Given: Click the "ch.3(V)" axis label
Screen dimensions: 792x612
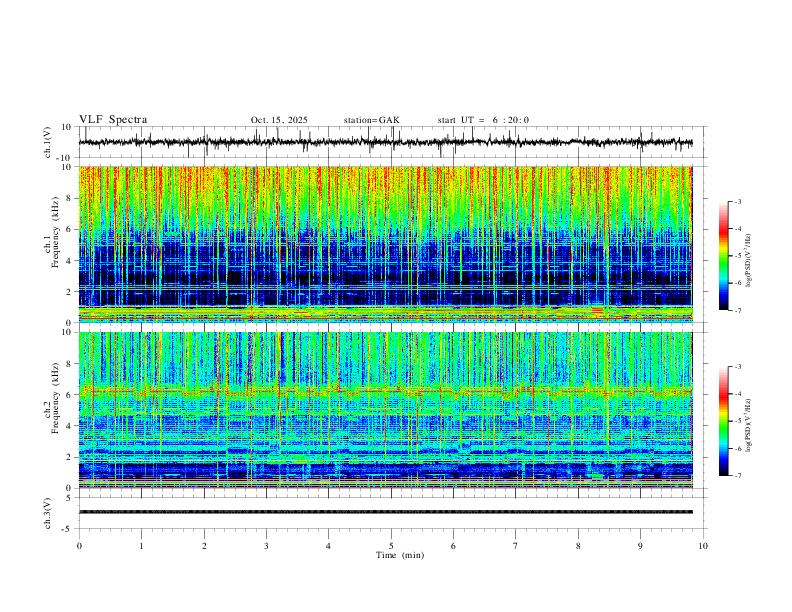Looking at the screenshot, I should pos(48,513).
